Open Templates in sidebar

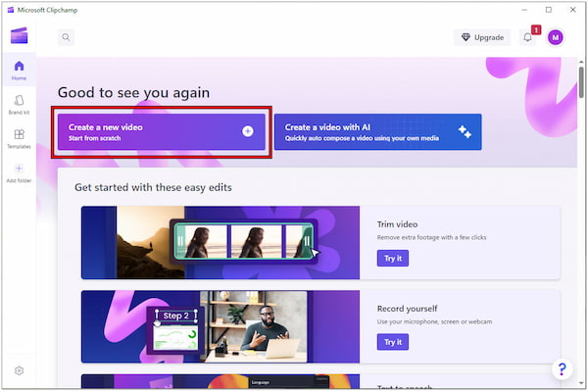19,139
